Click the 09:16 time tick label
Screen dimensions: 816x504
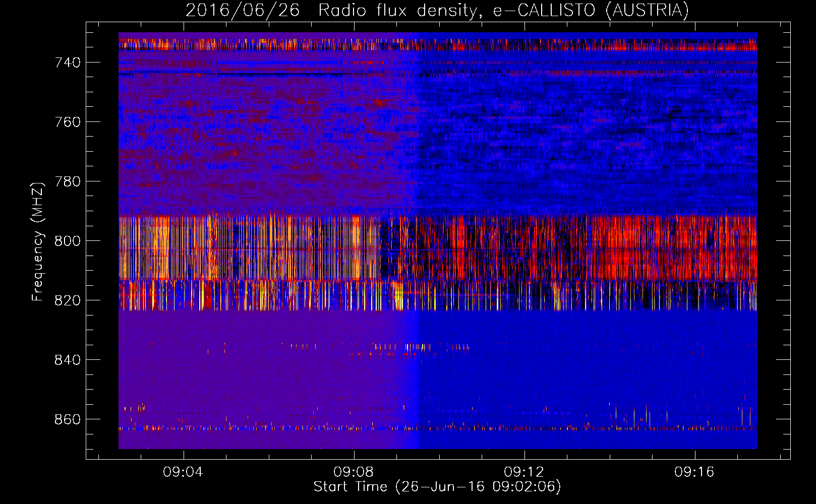click(694, 472)
